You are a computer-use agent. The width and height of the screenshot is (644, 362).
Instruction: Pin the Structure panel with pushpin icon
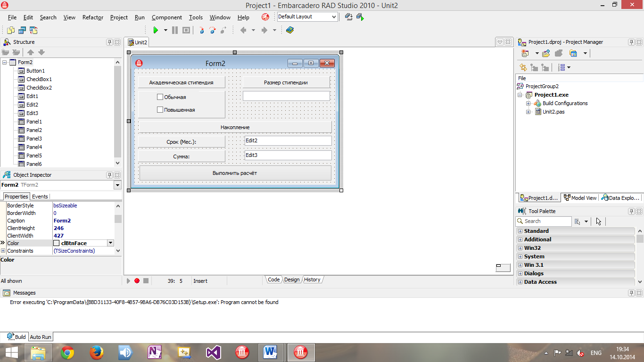tap(109, 42)
